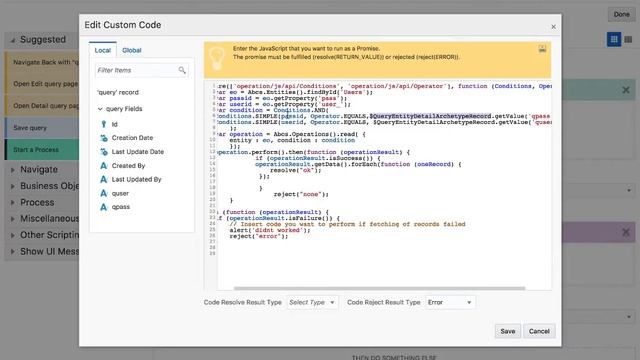The width and height of the screenshot is (640, 360).
Task: Select the quser field
Action: coord(120,193)
